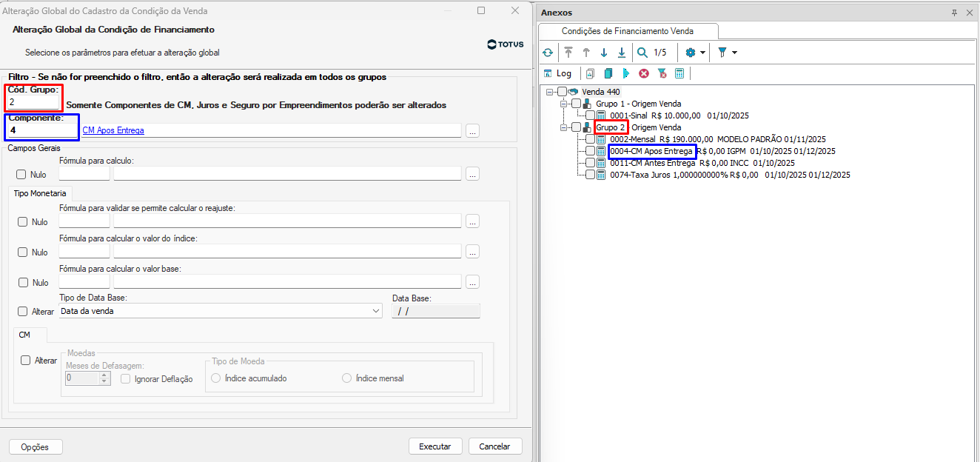Tick checkbox for Grupo 2 - Origem Venda
Viewport: 980px width, 462px height.
pos(576,127)
